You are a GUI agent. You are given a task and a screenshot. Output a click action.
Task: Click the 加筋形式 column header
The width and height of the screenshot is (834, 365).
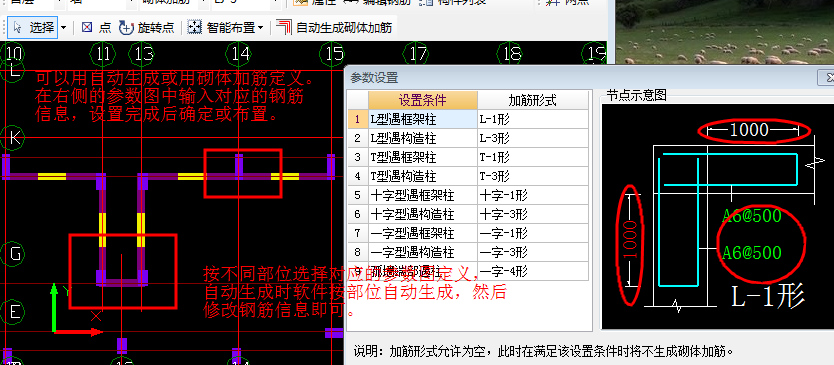[532, 100]
